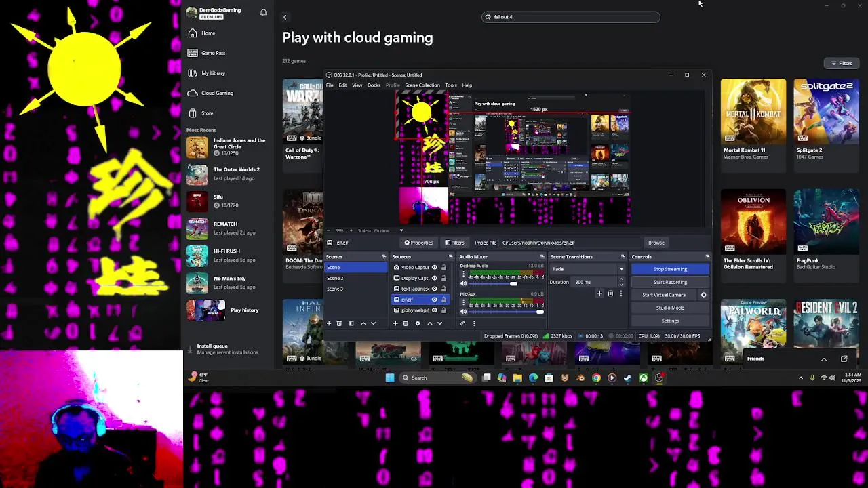Delete selected source with Sources trash icon

tap(406, 323)
